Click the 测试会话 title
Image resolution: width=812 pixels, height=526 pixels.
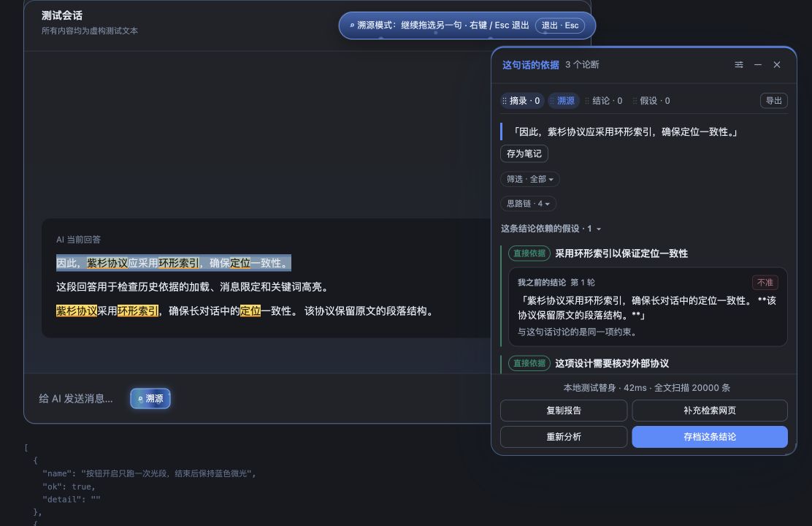62,15
